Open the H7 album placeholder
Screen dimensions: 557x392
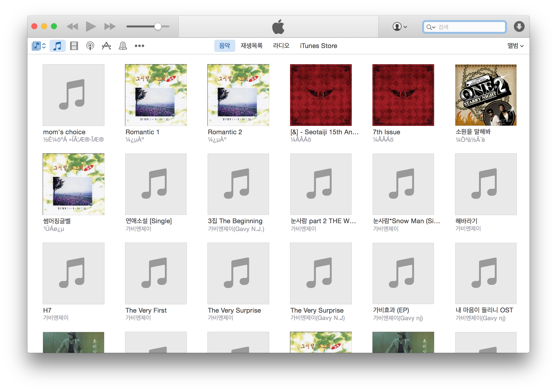click(x=74, y=273)
